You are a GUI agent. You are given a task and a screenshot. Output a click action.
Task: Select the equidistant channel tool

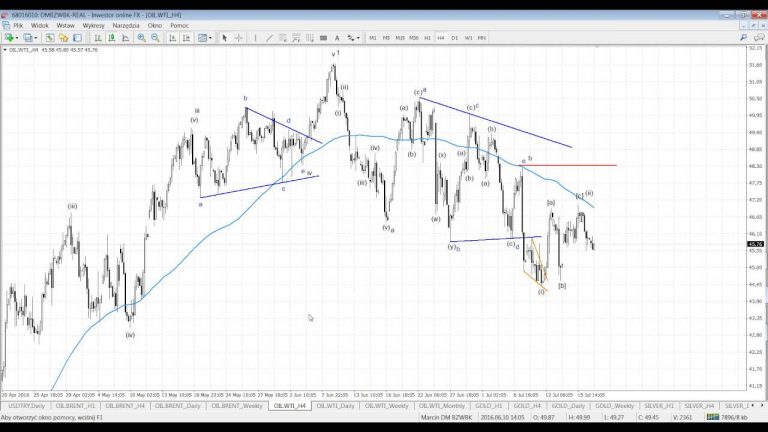click(x=283, y=38)
